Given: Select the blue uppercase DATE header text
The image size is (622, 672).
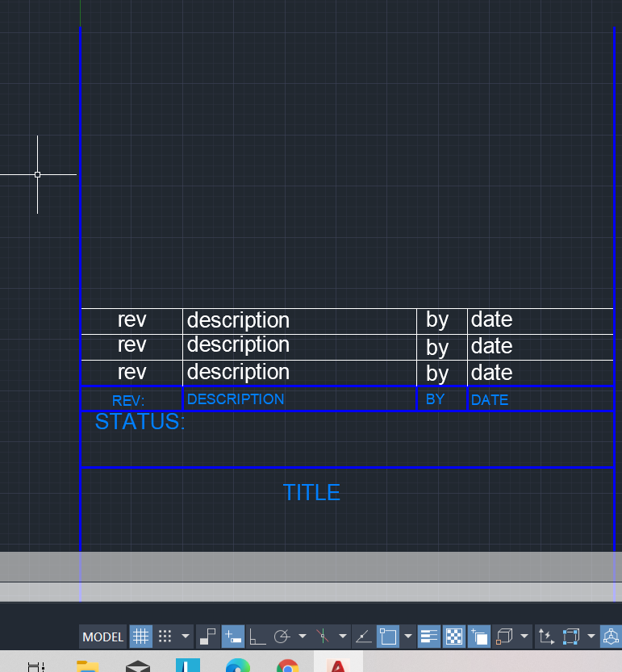Looking at the screenshot, I should coord(490,400).
